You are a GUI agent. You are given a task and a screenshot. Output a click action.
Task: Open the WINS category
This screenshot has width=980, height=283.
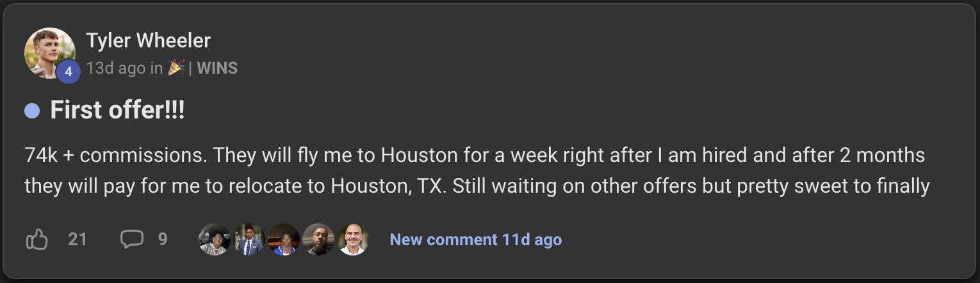217,68
